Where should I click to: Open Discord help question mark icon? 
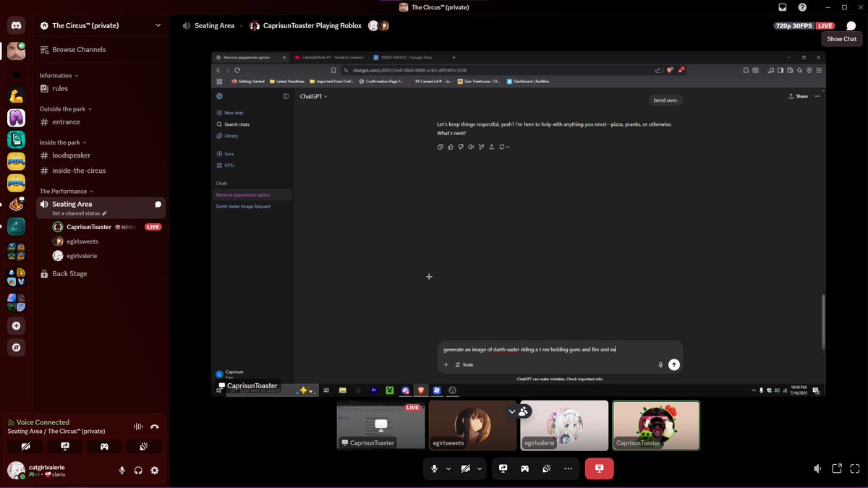[x=802, y=7]
